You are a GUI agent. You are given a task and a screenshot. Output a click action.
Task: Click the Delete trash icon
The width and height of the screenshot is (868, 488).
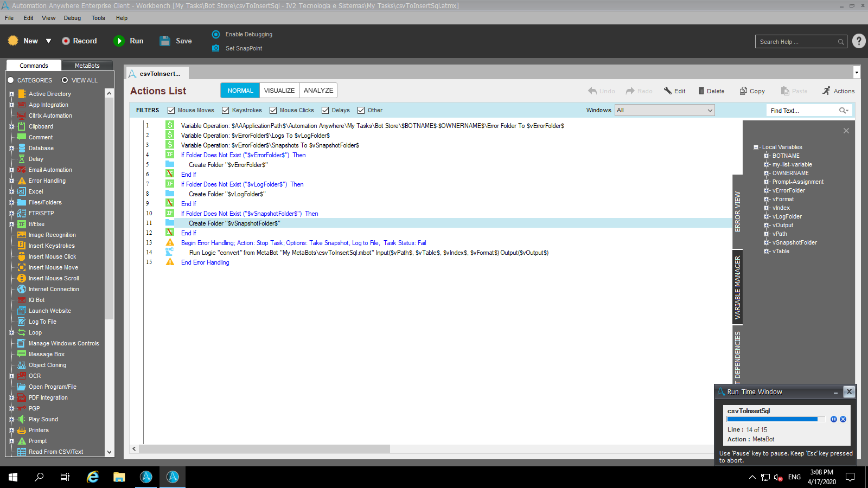coord(701,91)
